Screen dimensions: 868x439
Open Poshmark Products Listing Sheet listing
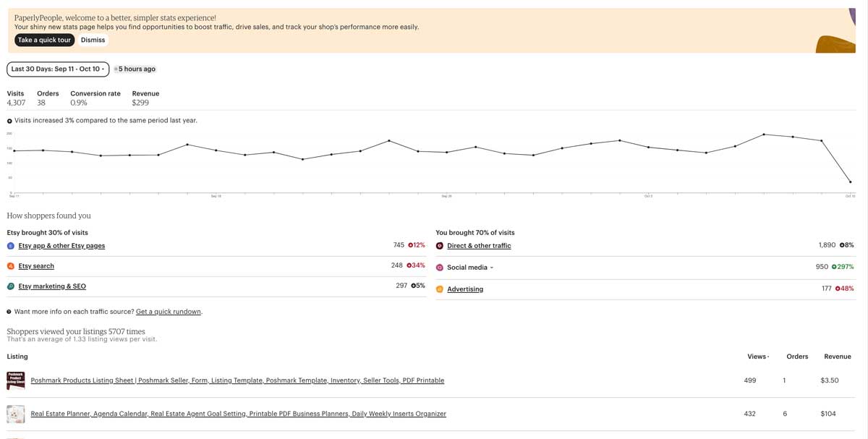(237, 380)
